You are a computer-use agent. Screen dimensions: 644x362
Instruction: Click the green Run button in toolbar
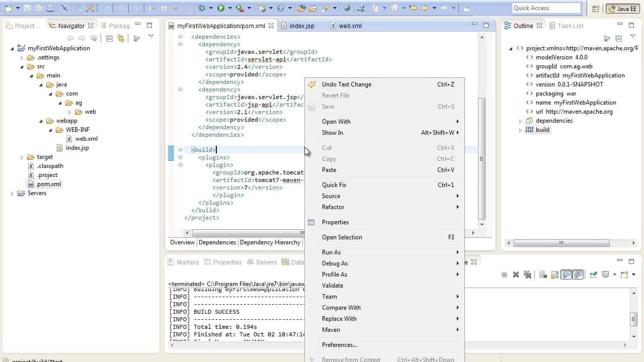[x=220, y=8]
